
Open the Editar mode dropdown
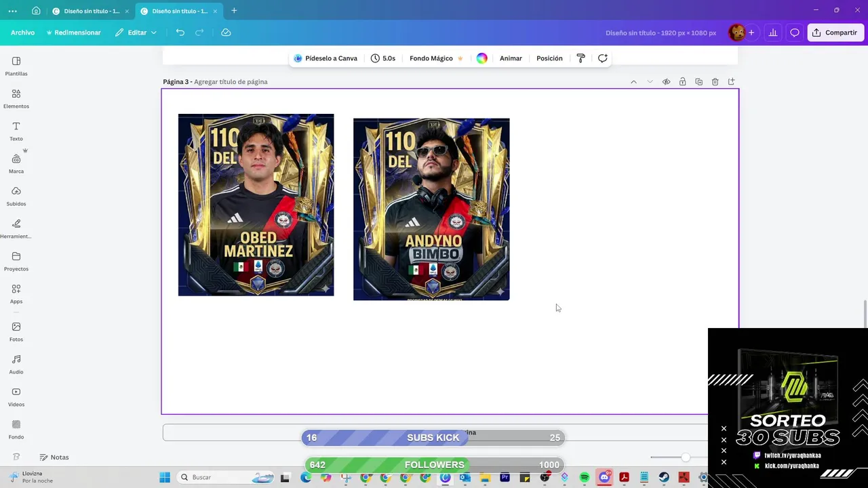tap(136, 33)
